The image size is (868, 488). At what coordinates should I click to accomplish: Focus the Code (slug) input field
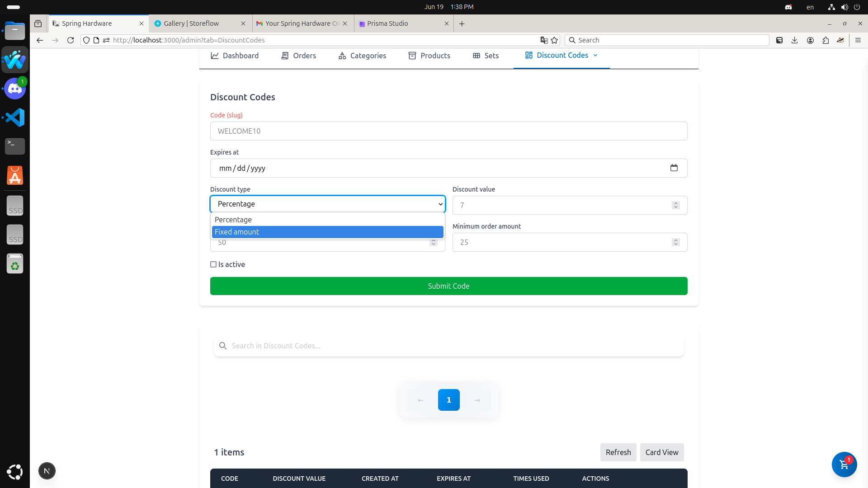click(x=448, y=131)
